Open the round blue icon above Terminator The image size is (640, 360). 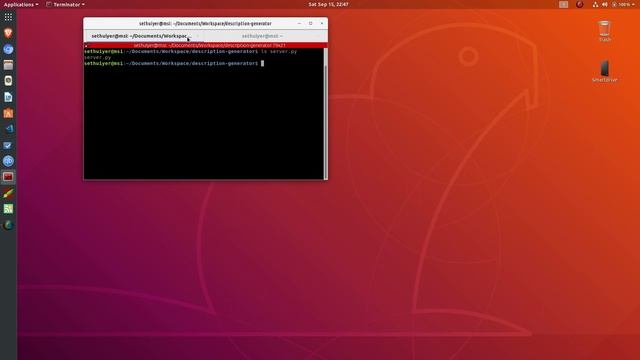pos(8,161)
